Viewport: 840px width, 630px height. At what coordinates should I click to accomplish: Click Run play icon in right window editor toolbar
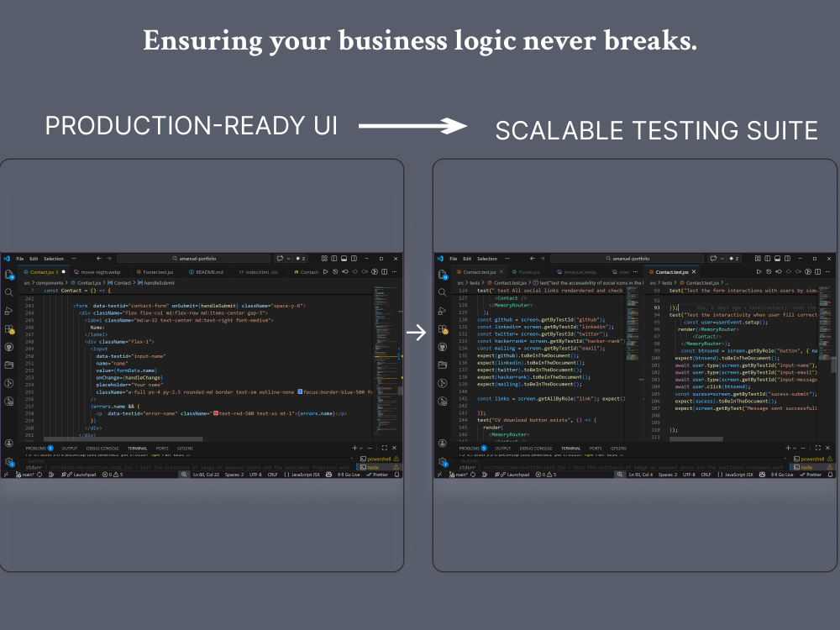(759, 271)
